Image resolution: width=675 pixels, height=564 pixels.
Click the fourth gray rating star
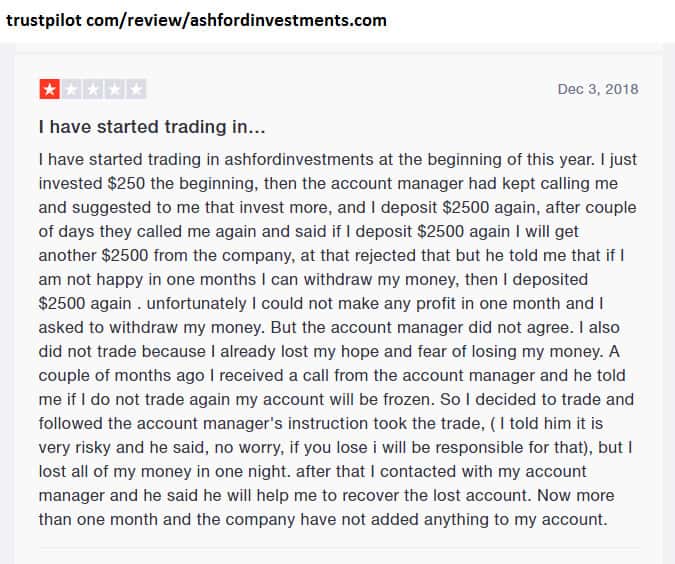[x=115, y=89]
